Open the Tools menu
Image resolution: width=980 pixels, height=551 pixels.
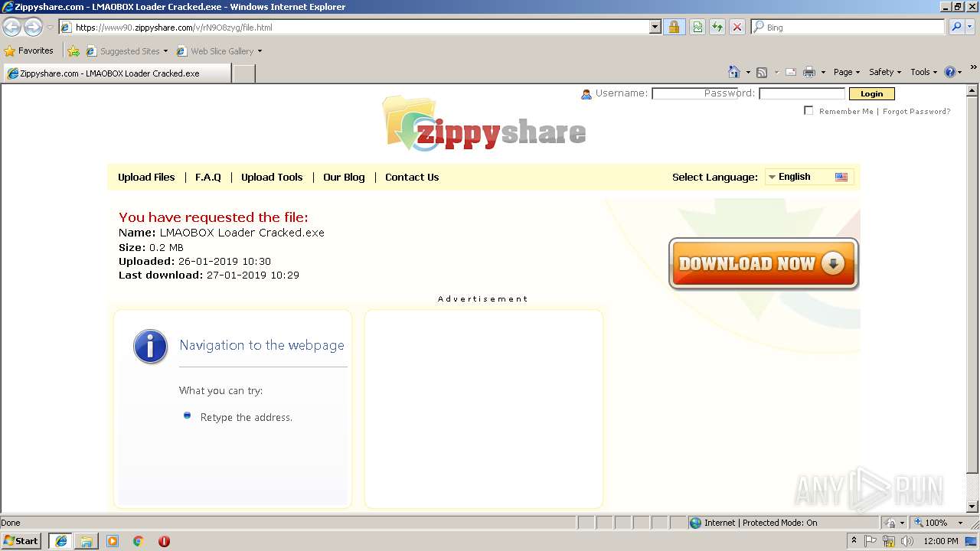(924, 72)
